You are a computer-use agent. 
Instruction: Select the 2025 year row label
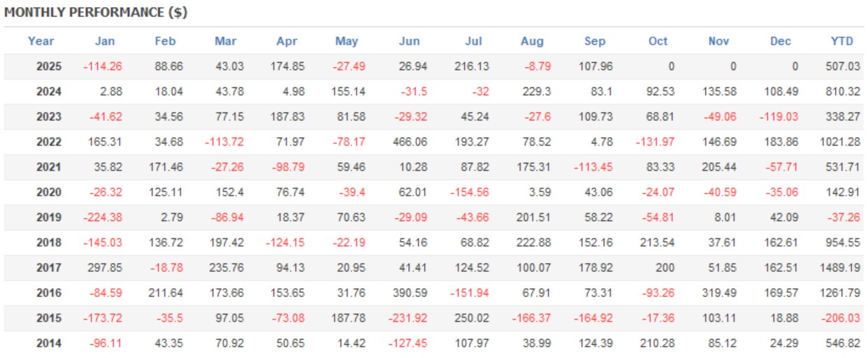click(x=49, y=67)
